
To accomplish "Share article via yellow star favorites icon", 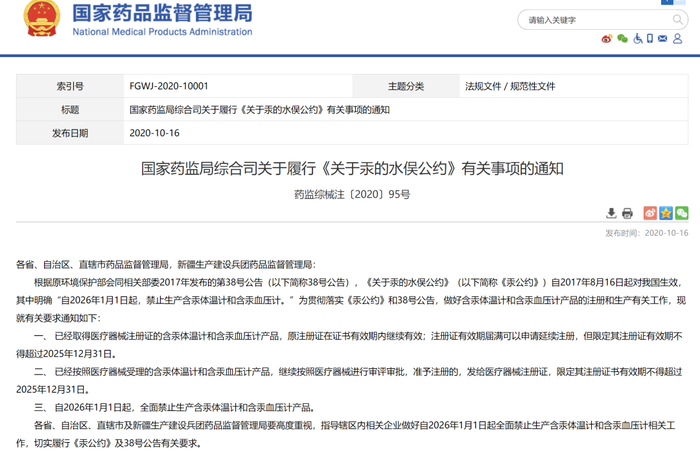I will point(666,213).
